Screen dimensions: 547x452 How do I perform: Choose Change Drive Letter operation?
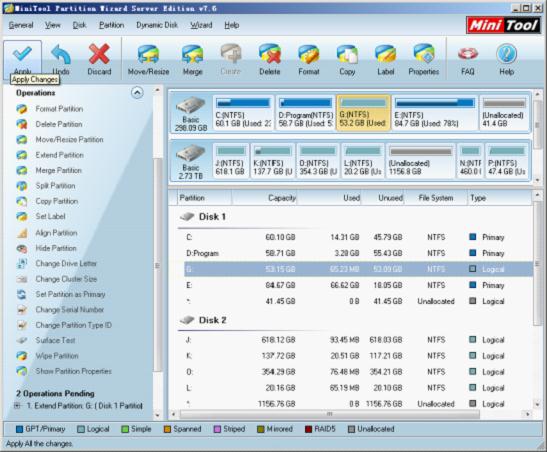66,263
